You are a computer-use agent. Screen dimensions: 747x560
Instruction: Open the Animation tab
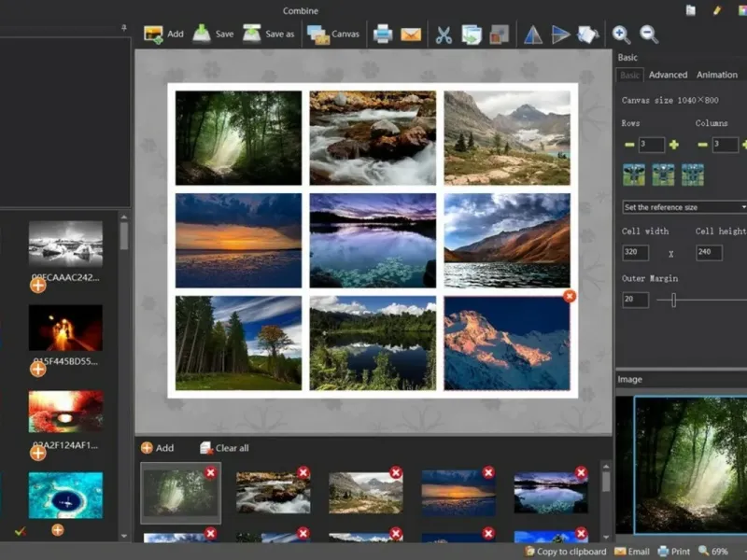[x=716, y=75]
